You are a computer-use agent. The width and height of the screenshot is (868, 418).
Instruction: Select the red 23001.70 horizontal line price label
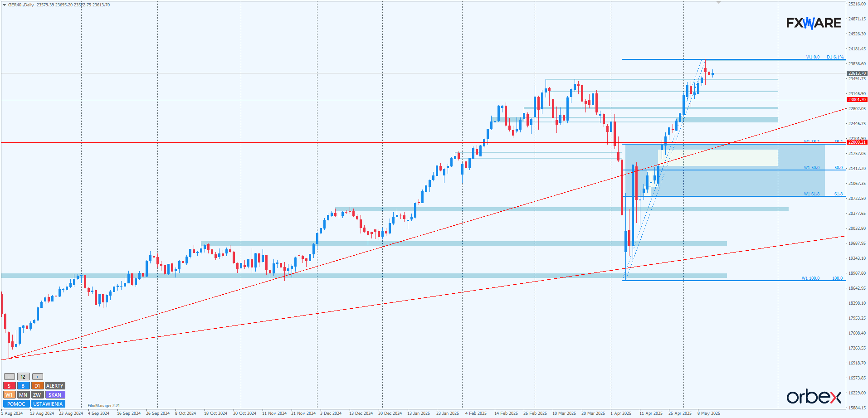point(857,100)
